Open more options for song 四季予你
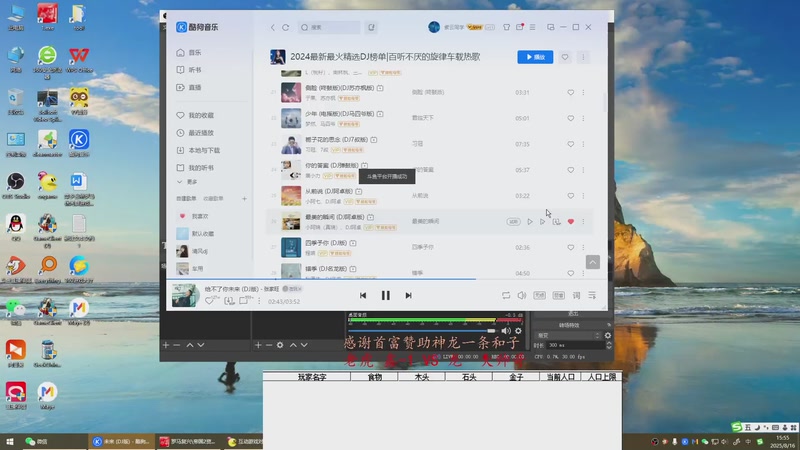This screenshot has height=450, width=800. click(x=583, y=247)
